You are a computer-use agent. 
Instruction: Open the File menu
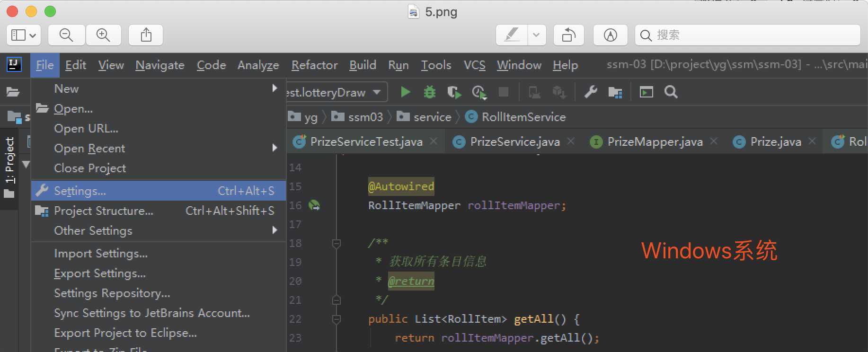pos(45,65)
